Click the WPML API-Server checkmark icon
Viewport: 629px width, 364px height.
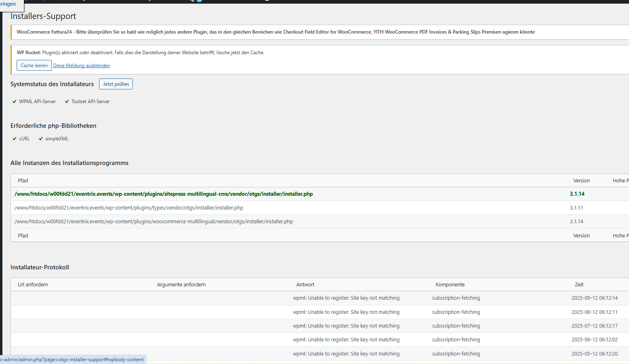tap(15, 102)
